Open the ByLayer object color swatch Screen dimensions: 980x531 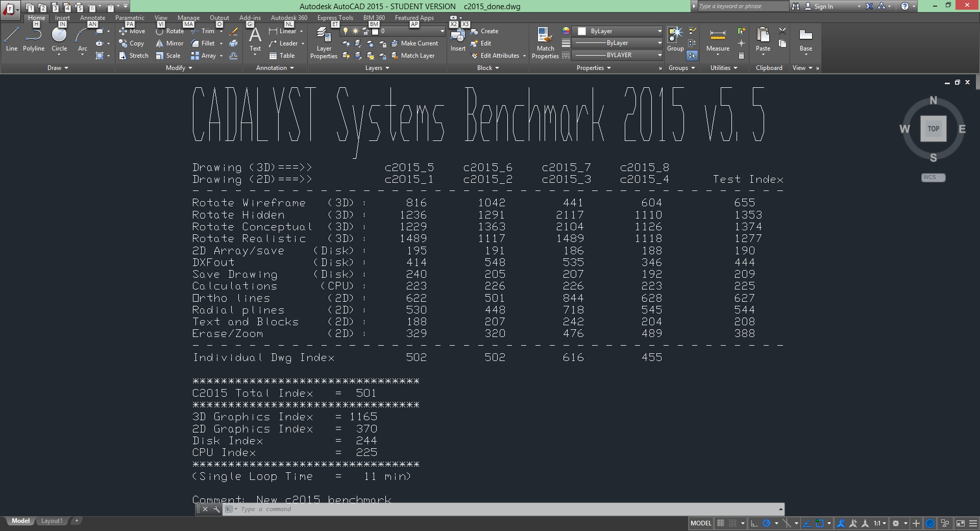click(x=618, y=31)
